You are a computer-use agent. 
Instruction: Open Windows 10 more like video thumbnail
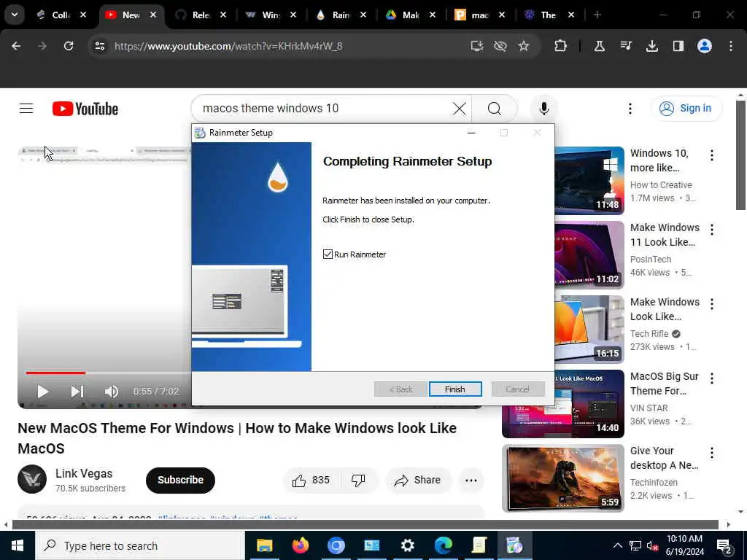click(x=589, y=181)
